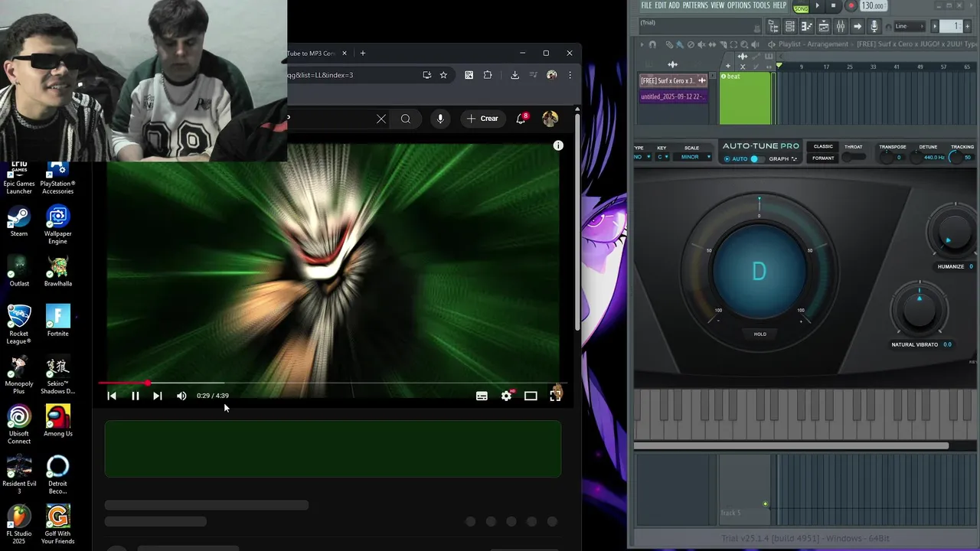Open a new Chrome tab
Screen dimensions: 980x551
coord(363,53)
